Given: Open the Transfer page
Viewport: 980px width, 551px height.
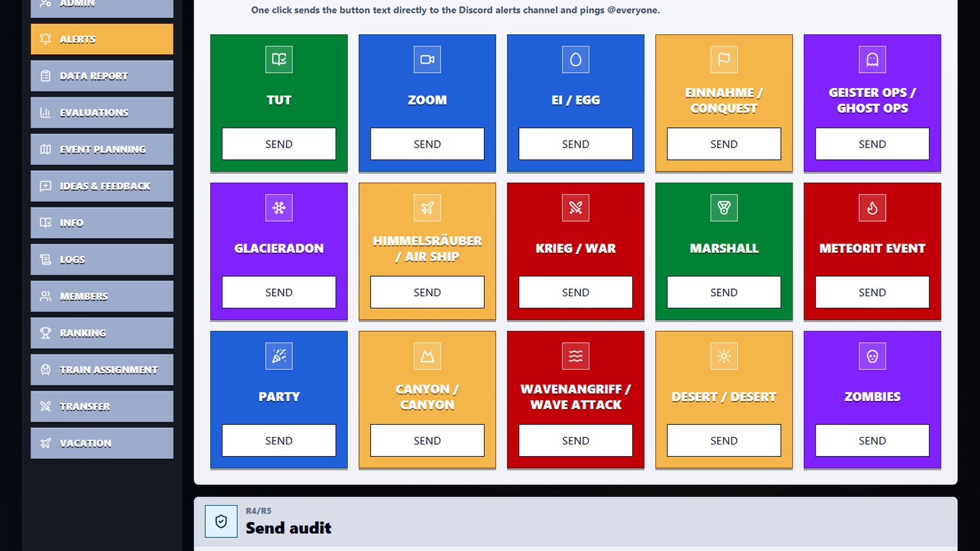Looking at the screenshot, I should [x=102, y=407].
